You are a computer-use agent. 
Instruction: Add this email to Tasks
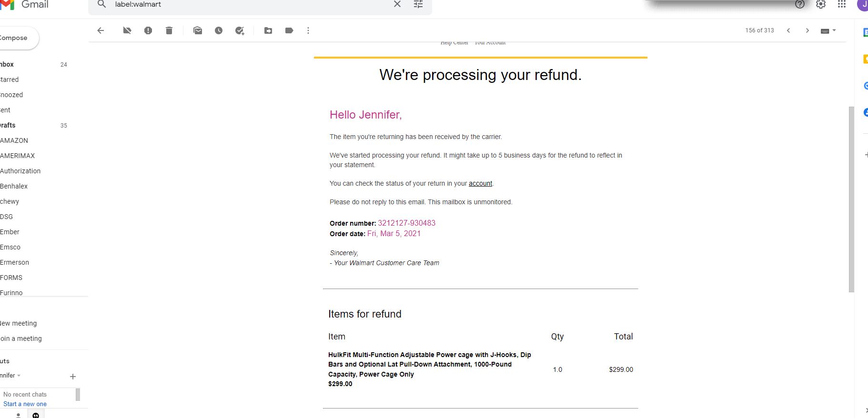click(240, 30)
